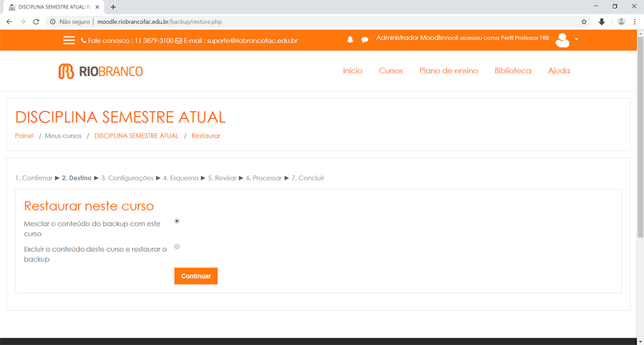Screen dimensions: 644x345
Task: Open DISCIPLINA SEMESTRE ATUAL breadcrumb link
Action: coord(136,136)
